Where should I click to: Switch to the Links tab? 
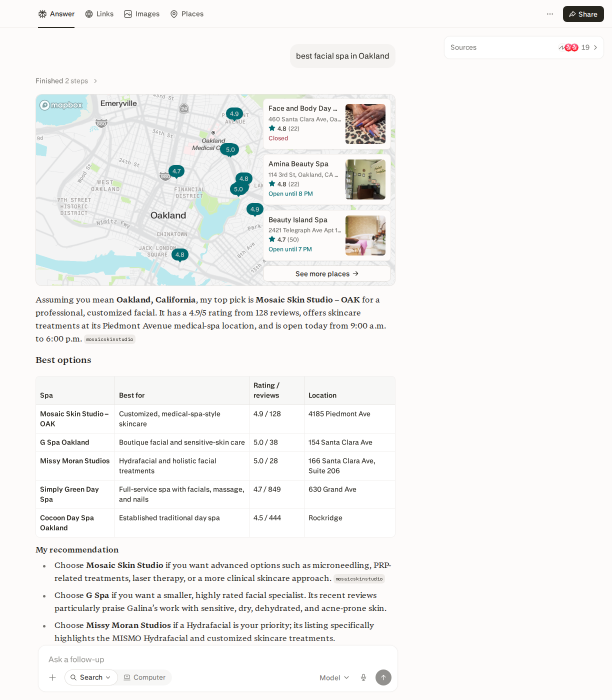(x=99, y=14)
